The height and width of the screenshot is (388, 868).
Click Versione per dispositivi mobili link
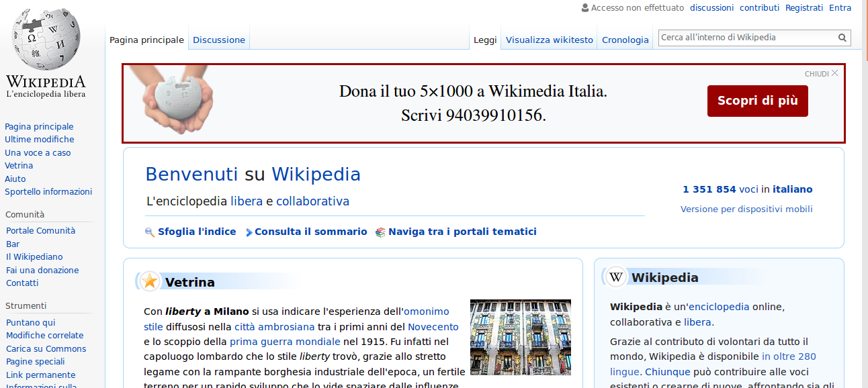pos(746,209)
